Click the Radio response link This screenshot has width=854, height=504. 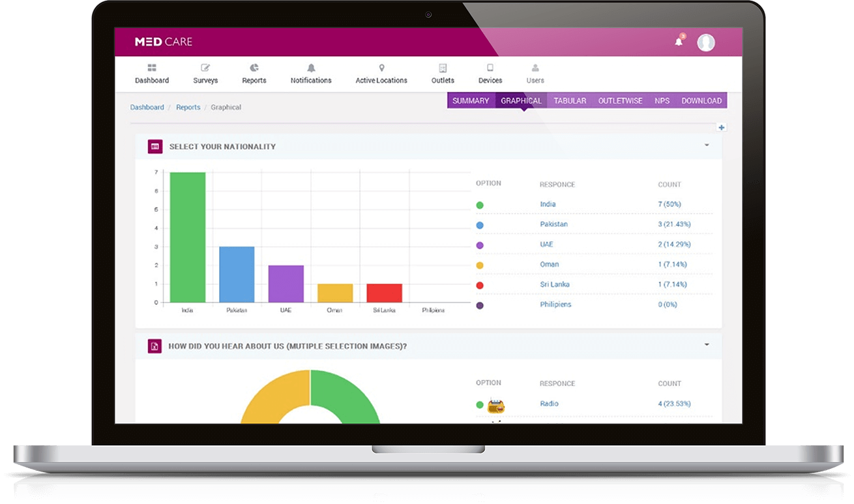[549, 404]
